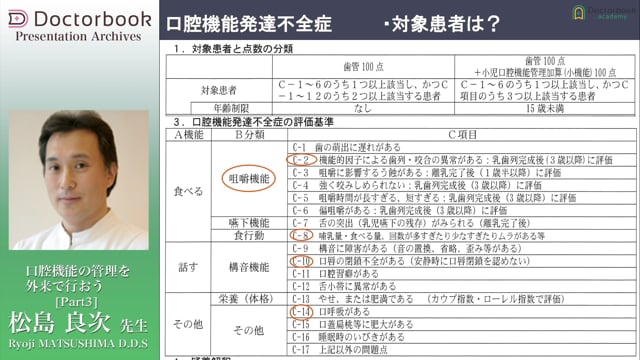Click the lecture title '口腔機能の管理を'
The height and width of the screenshot is (360, 640).
(78, 271)
